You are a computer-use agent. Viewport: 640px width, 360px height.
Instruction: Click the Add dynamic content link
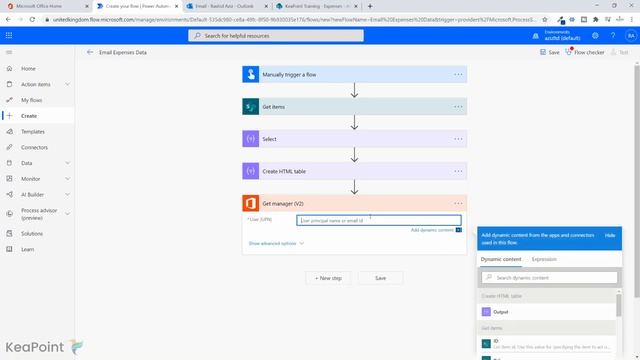[x=432, y=230]
